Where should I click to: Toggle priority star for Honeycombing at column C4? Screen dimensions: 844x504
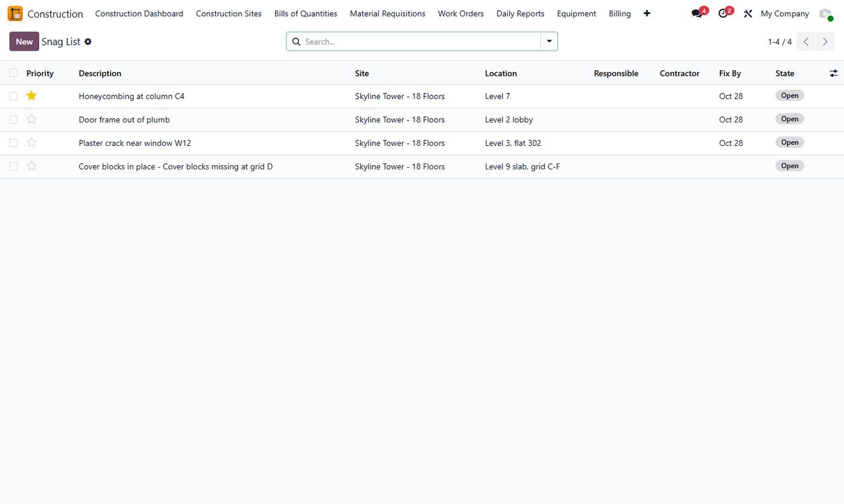32,95
